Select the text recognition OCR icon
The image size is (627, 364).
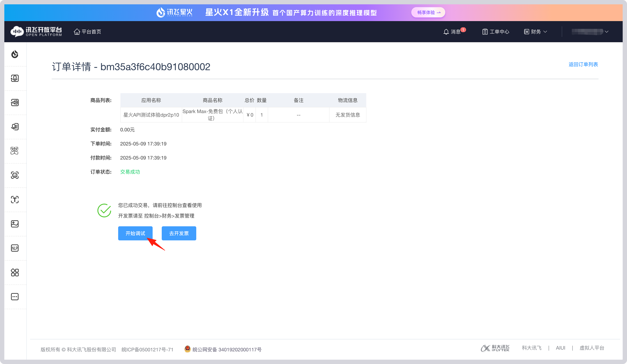[15, 200]
